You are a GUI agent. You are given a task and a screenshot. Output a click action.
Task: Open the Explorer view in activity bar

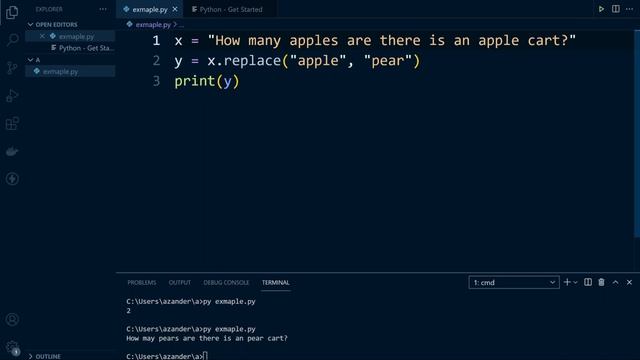12,12
